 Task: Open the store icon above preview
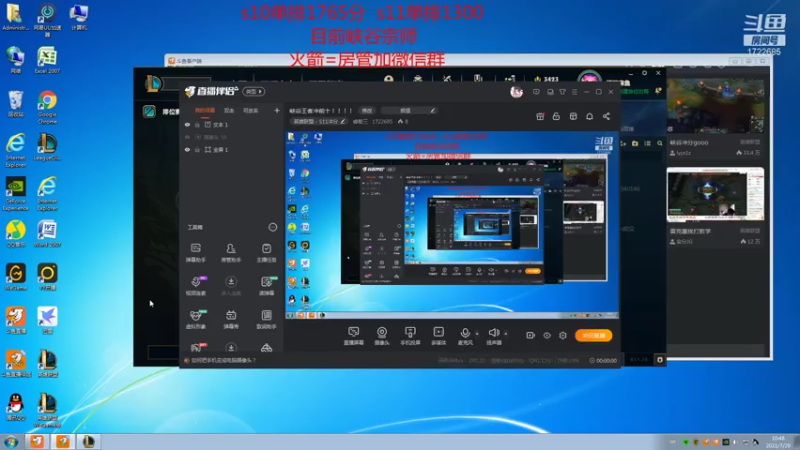tap(573, 116)
